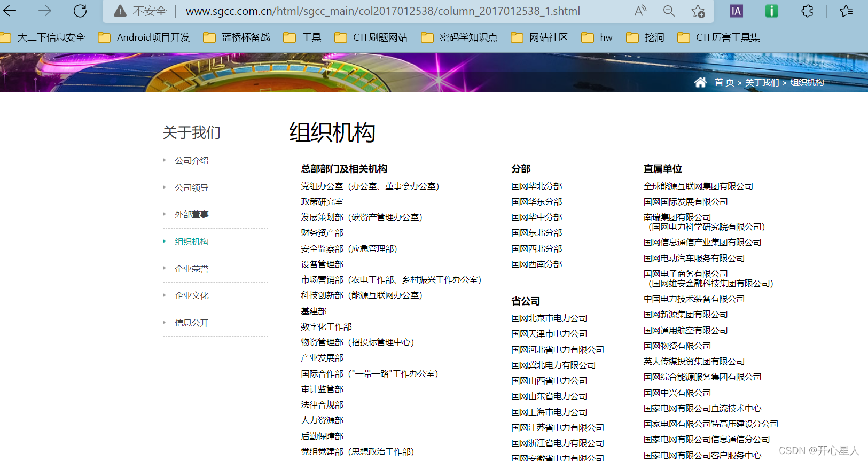
Task: Select 企业文化 in sidebar menu
Action: point(192,295)
